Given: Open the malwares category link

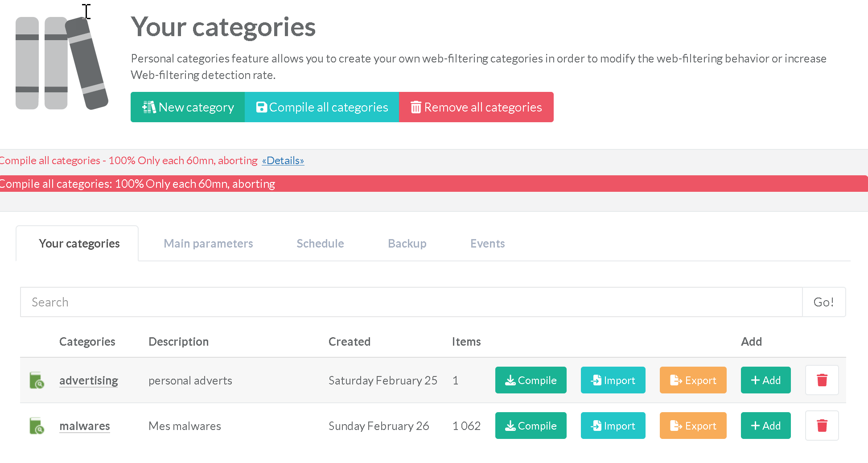Looking at the screenshot, I should (85, 426).
